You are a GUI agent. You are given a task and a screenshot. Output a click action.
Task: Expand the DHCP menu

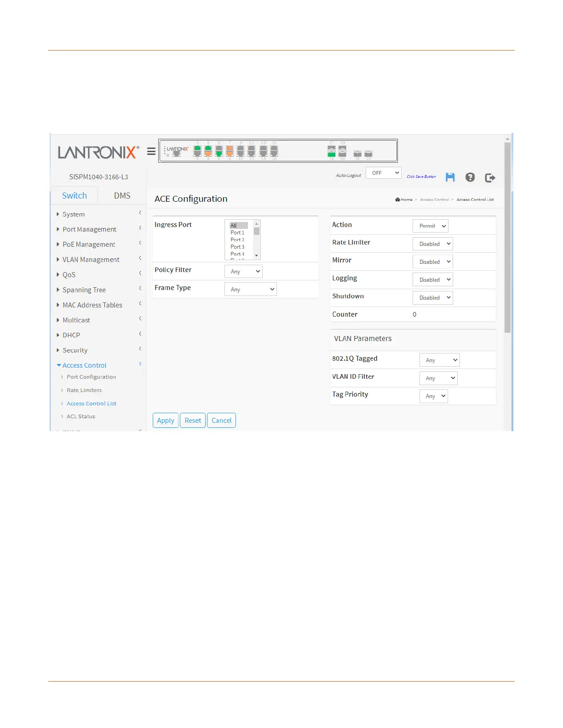(x=98, y=335)
